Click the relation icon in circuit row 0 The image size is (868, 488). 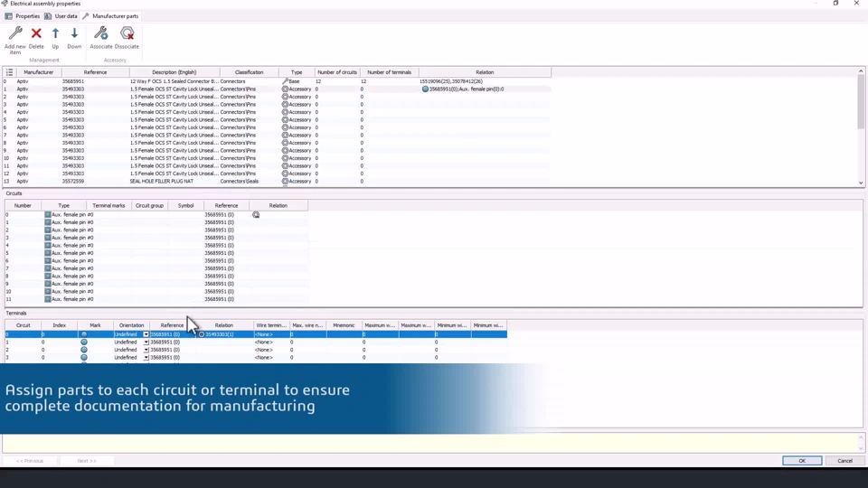click(x=256, y=215)
